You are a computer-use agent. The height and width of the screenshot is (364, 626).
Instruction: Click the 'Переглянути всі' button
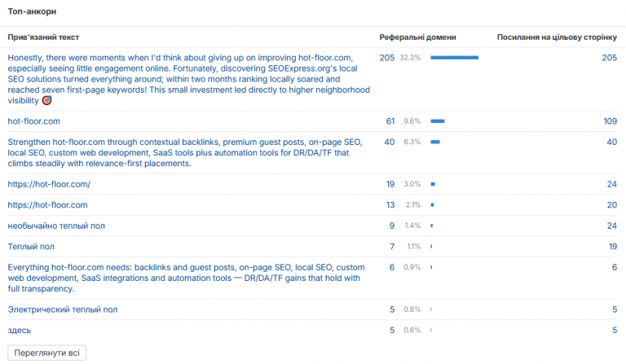click(x=46, y=353)
